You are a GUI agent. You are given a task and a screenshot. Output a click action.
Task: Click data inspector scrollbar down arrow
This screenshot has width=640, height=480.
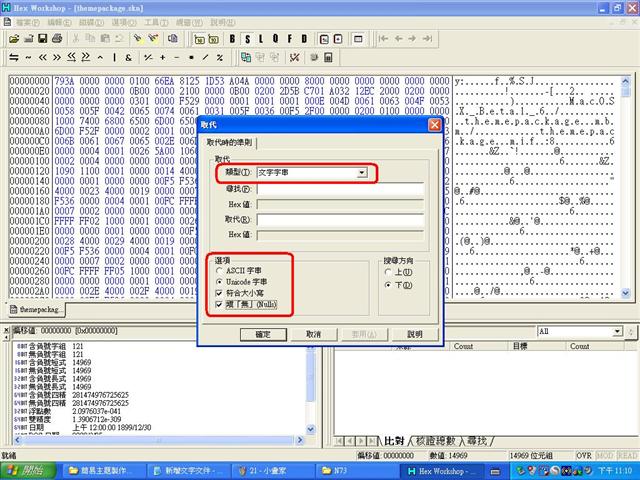(x=311, y=429)
